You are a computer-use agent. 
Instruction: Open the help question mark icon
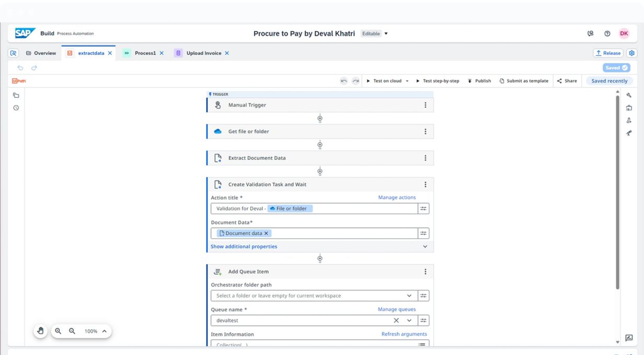[607, 33]
